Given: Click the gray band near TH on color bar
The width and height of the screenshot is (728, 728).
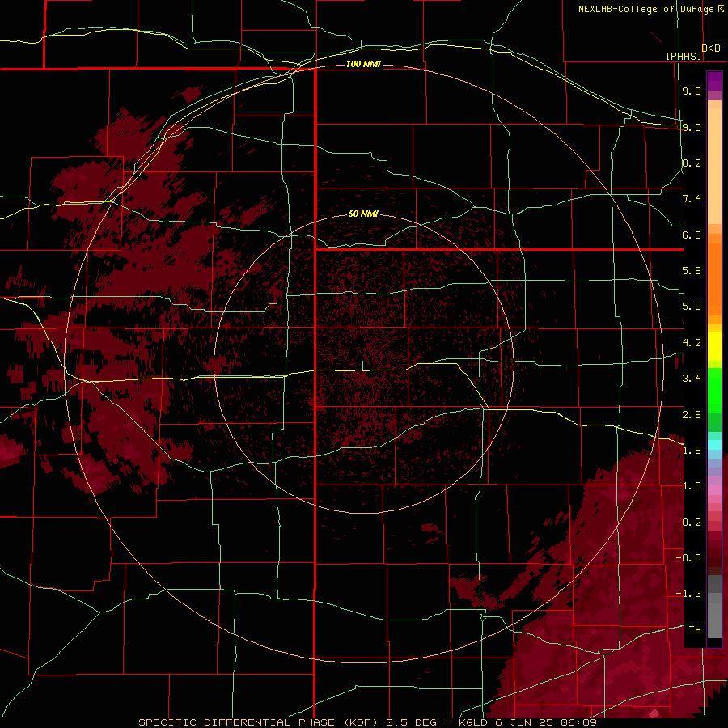Looking at the screenshot, I should click(x=714, y=620).
